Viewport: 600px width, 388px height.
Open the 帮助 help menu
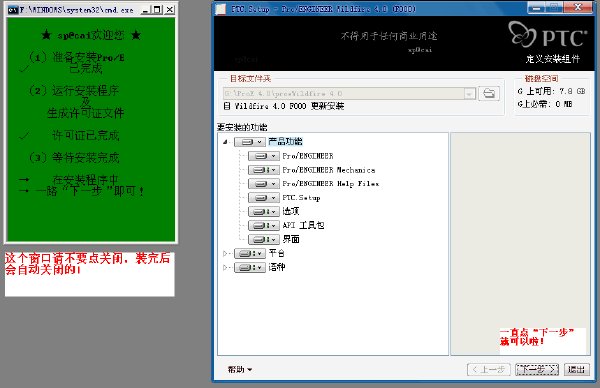click(x=240, y=370)
